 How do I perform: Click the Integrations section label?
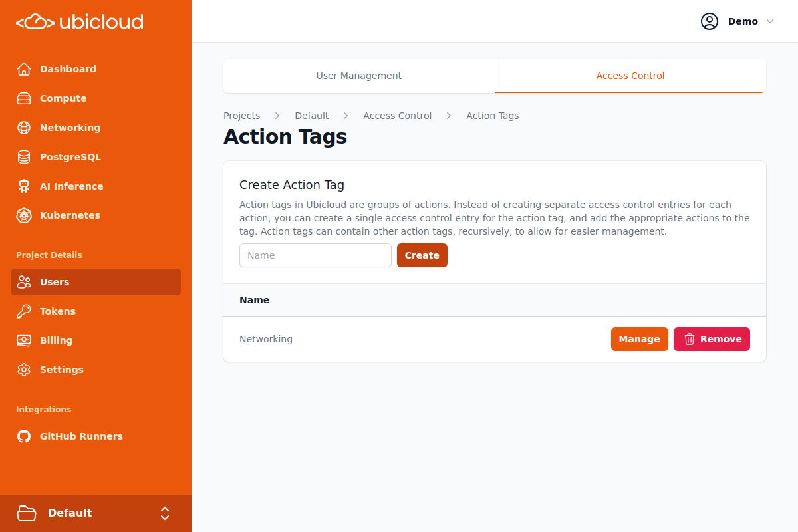click(x=44, y=410)
